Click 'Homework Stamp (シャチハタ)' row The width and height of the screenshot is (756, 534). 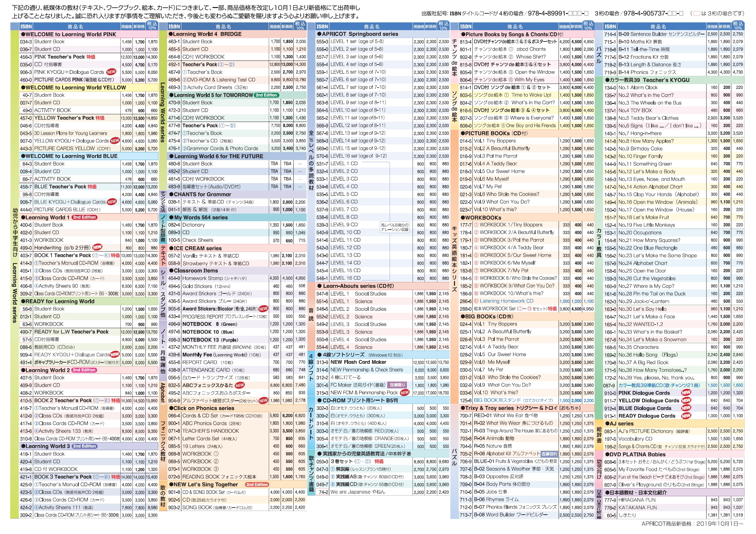[x=237, y=278]
